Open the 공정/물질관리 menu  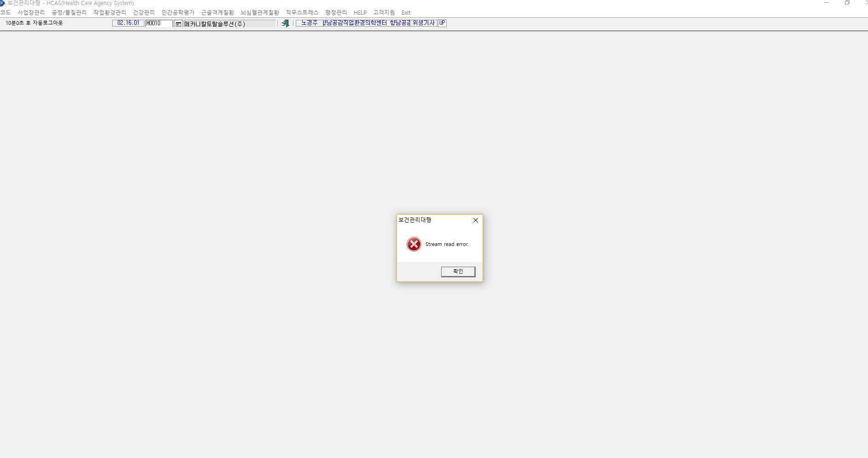coord(69,13)
